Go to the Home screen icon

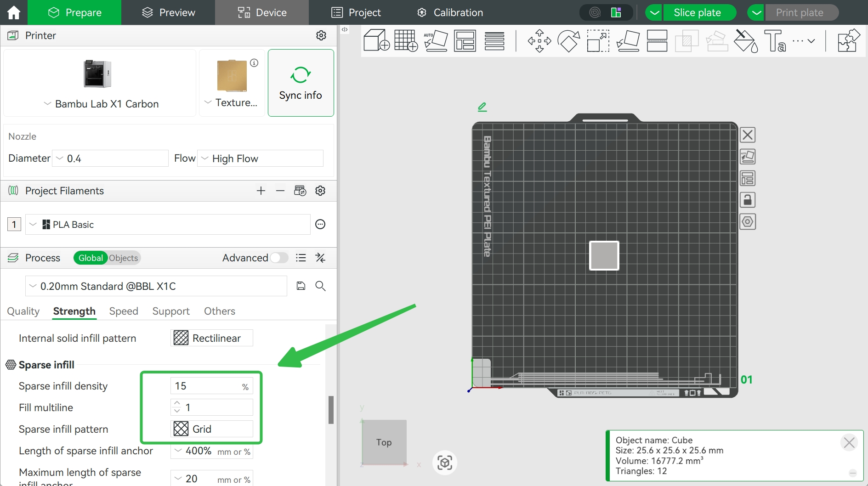coord(14,12)
